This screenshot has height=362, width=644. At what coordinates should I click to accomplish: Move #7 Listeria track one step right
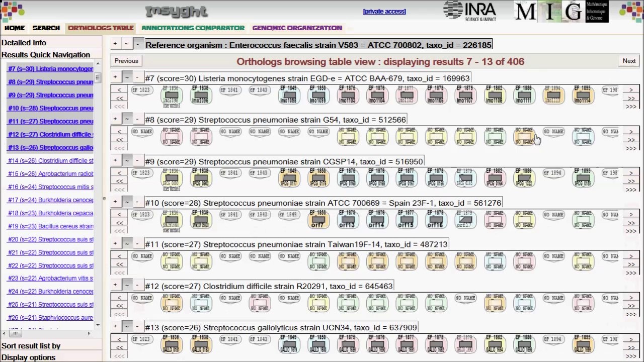pos(631,90)
